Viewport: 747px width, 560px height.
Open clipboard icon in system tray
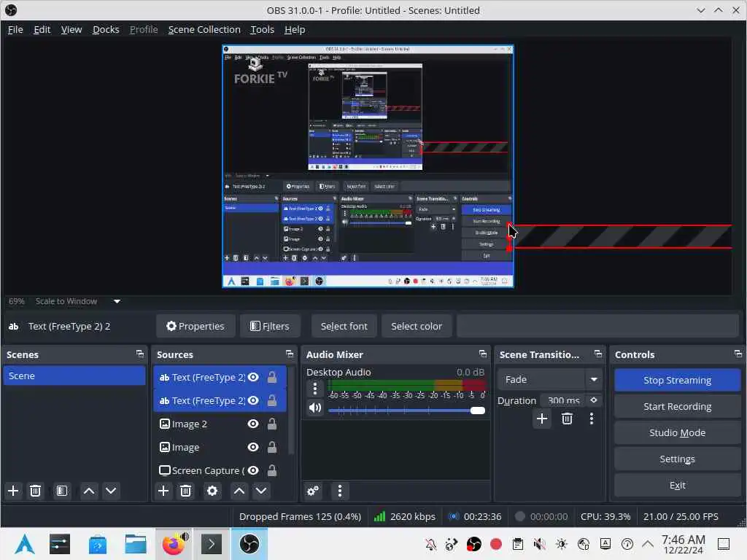point(518,544)
